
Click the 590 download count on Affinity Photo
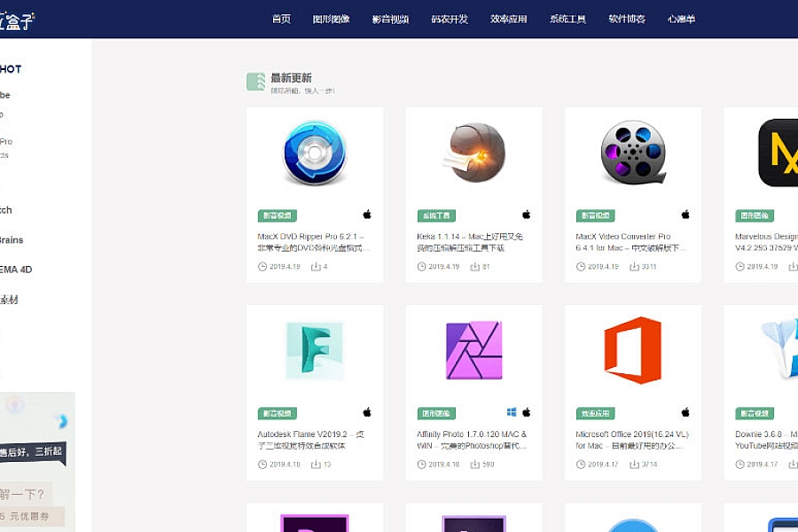(488, 465)
